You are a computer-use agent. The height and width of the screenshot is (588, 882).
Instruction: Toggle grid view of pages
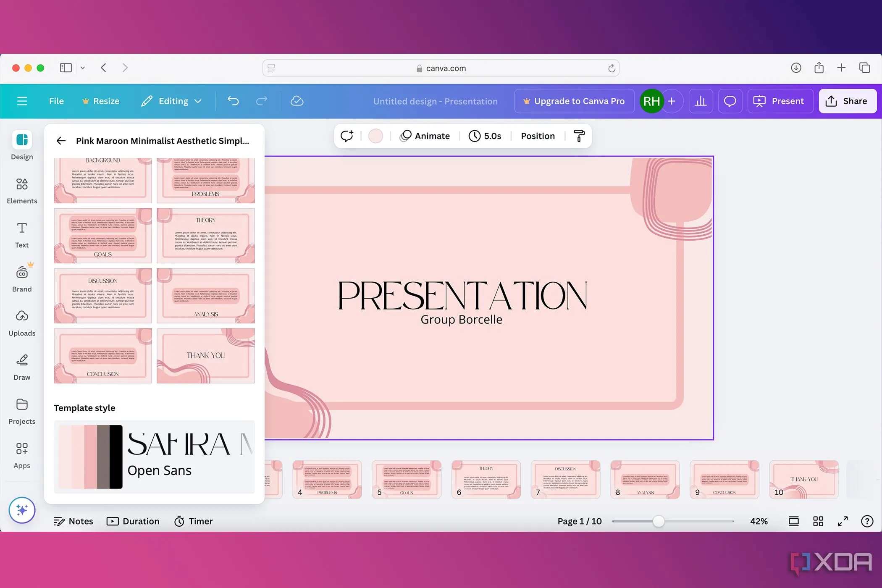pos(818,521)
